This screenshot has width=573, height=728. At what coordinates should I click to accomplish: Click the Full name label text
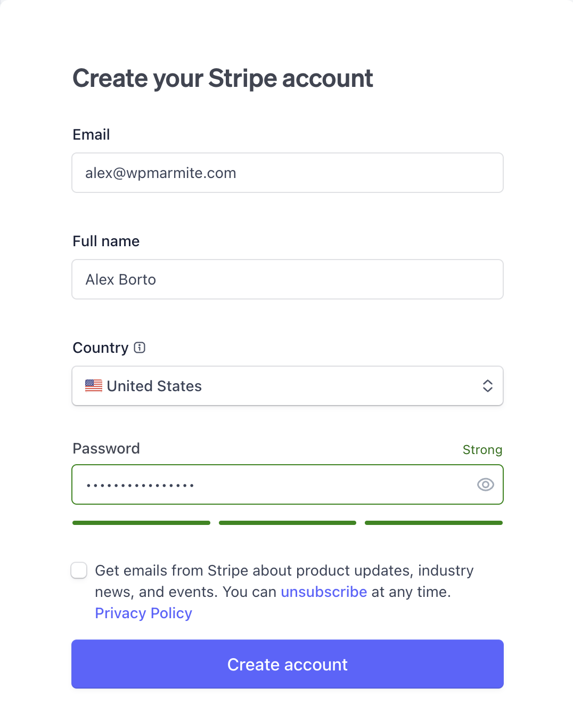coord(106,241)
